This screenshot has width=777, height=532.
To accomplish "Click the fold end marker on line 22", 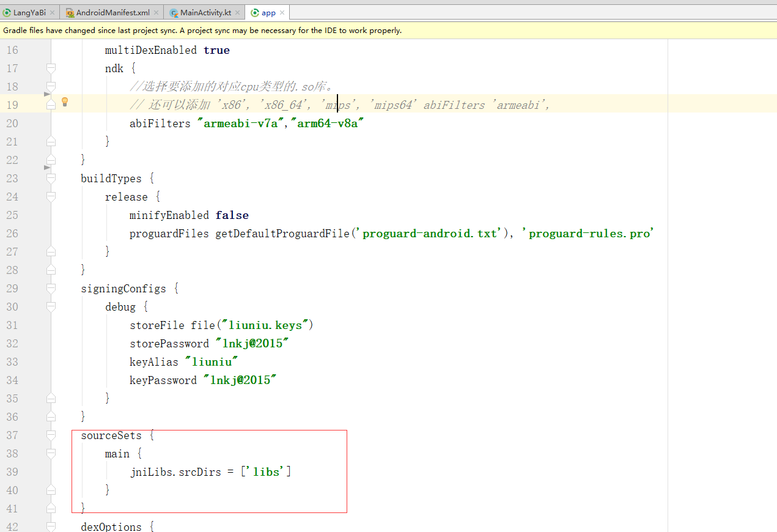I will point(51,160).
